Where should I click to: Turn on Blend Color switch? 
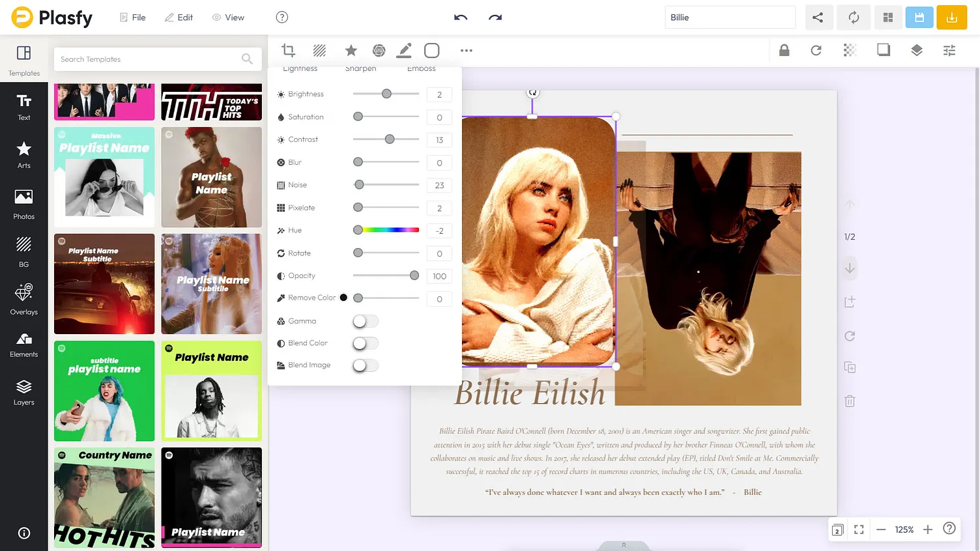coord(365,343)
